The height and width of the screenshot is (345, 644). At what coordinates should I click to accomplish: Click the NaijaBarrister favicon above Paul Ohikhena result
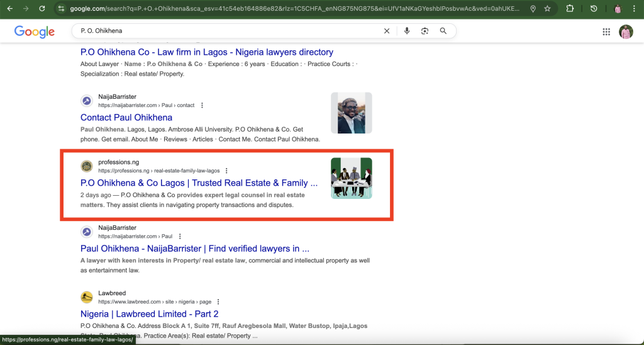click(87, 232)
